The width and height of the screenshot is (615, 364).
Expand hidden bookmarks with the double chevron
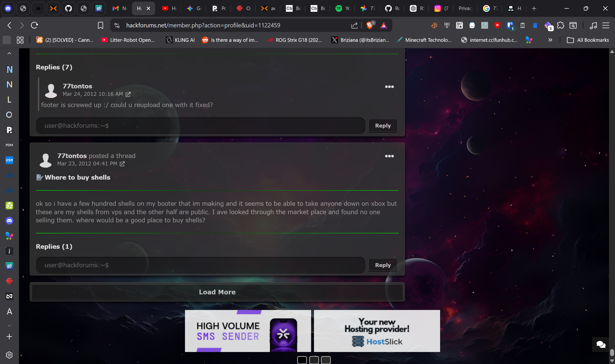pyautogui.click(x=550, y=40)
